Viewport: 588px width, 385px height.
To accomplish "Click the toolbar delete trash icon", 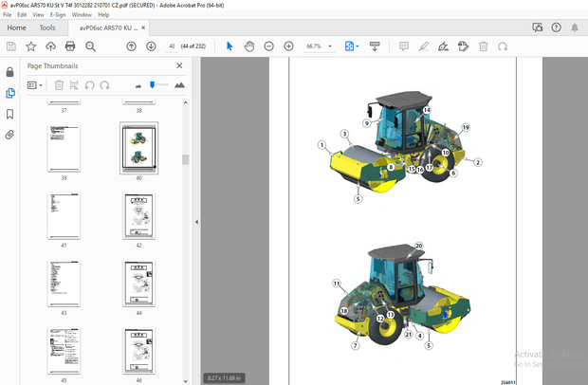I will tap(484, 46).
